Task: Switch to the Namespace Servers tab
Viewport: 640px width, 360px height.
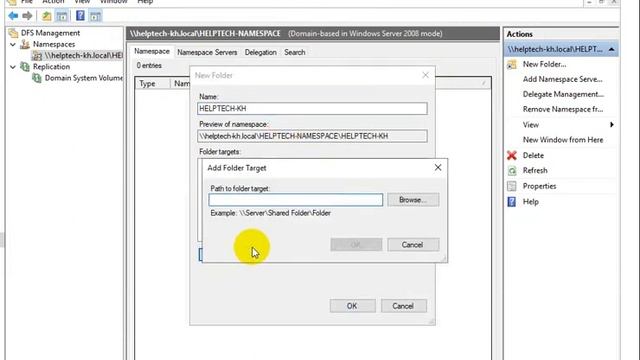Action: (207, 52)
